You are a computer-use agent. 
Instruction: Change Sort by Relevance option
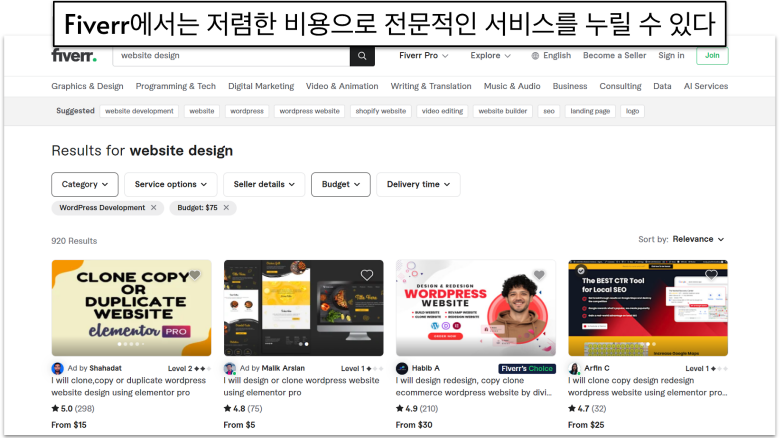pyautogui.click(x=698, y=240)
